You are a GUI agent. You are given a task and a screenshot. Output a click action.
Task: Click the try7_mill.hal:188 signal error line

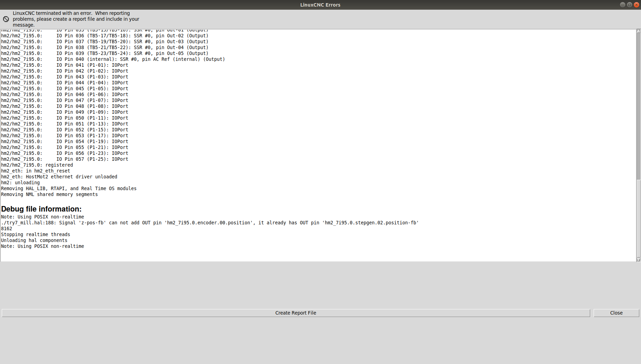(x=210, y=223)
